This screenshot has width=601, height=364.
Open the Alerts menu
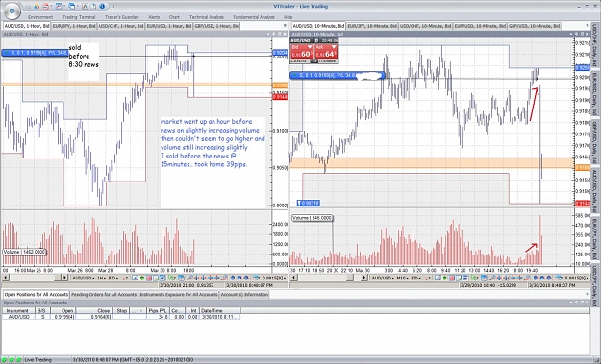(x=154, y=17)
